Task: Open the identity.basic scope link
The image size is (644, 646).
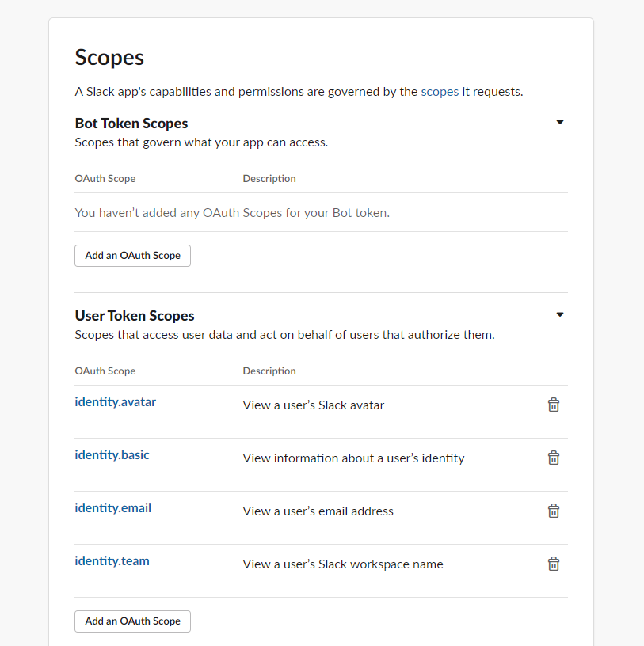Action: [x=112, y=455]
